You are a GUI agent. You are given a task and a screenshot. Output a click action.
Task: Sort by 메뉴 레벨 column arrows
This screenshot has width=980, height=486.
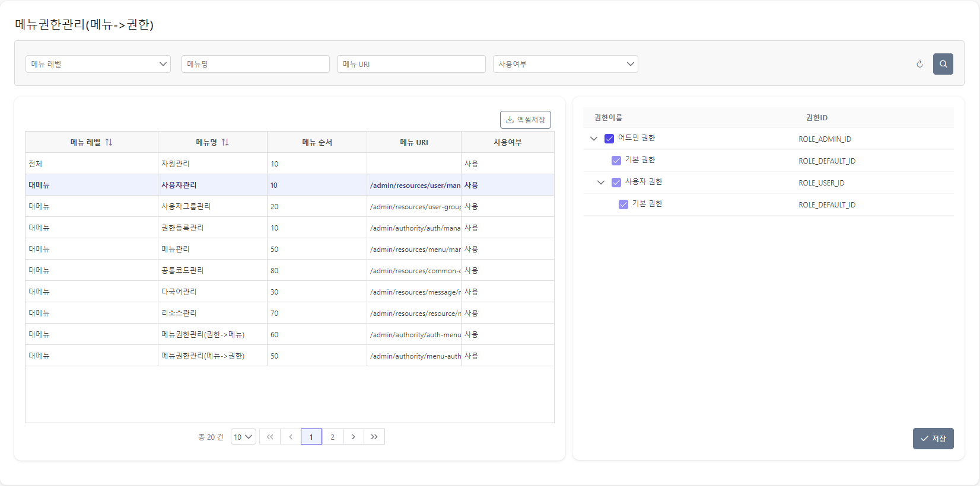pyautogui.click(x=109, y=142)
